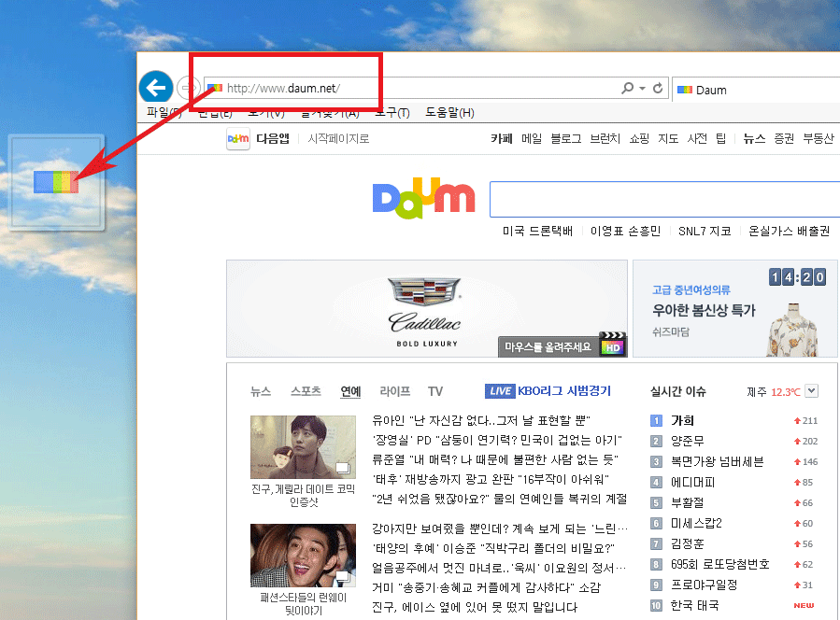Screen dimensions: 840x620
Task: Click the colorful Daum logo
Action: click(x=424, y=198)
